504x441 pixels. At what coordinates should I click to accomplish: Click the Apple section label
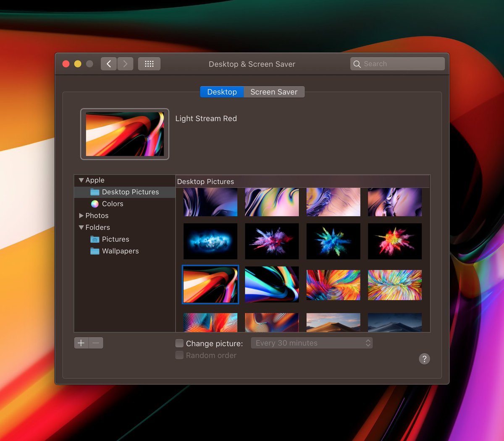click(95, 180)
